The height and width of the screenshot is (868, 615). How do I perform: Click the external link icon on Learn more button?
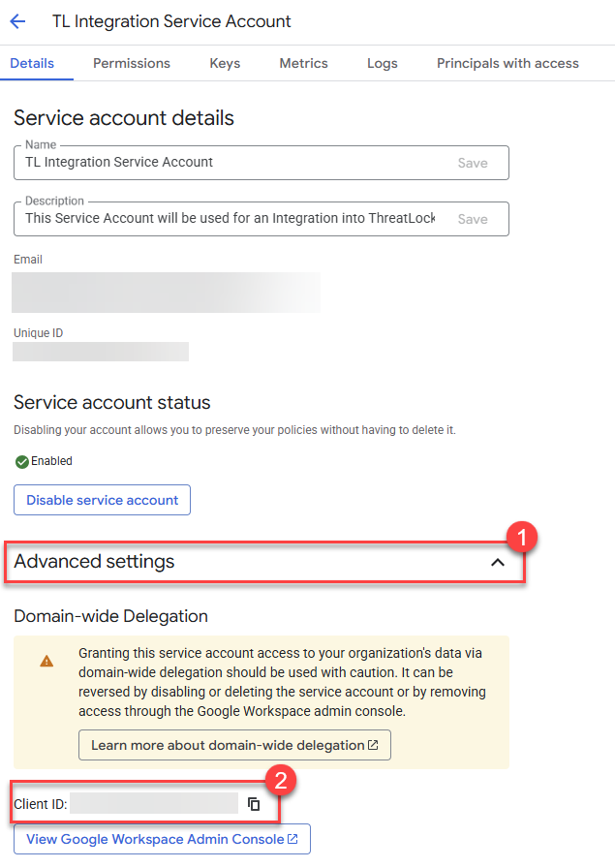[x=373, y=745]
